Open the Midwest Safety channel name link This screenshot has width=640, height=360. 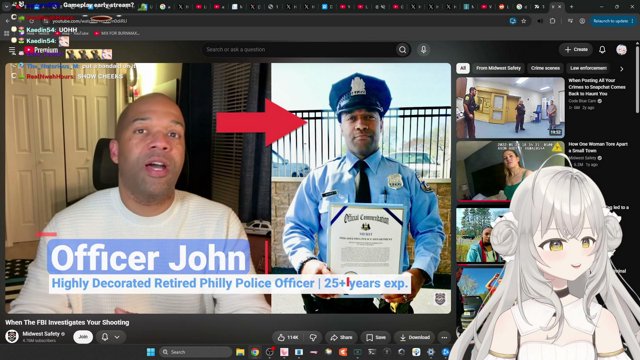tap(41, 333)
